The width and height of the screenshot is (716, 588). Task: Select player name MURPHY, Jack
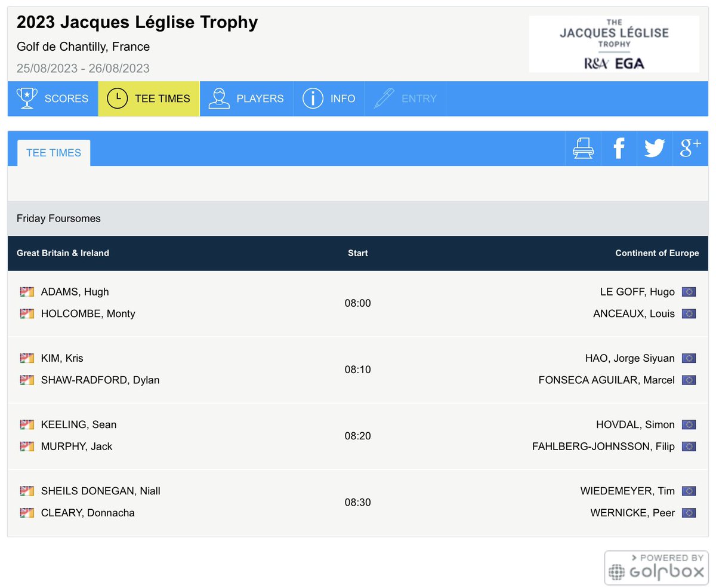[x=77, y=446]
